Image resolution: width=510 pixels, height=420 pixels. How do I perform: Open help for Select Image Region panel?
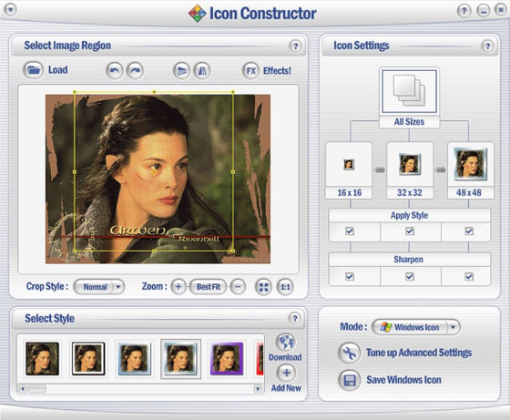tap(295, 46)
